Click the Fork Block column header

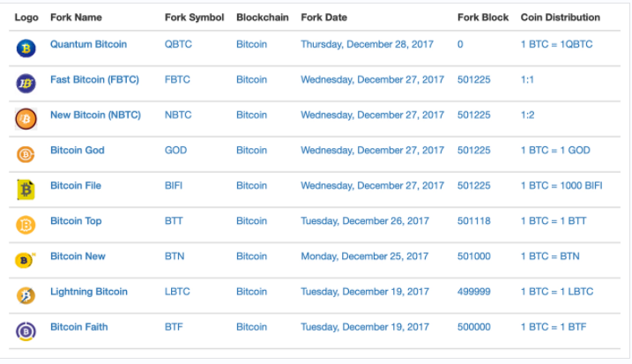pyautogui.click(x=483, y=17)
